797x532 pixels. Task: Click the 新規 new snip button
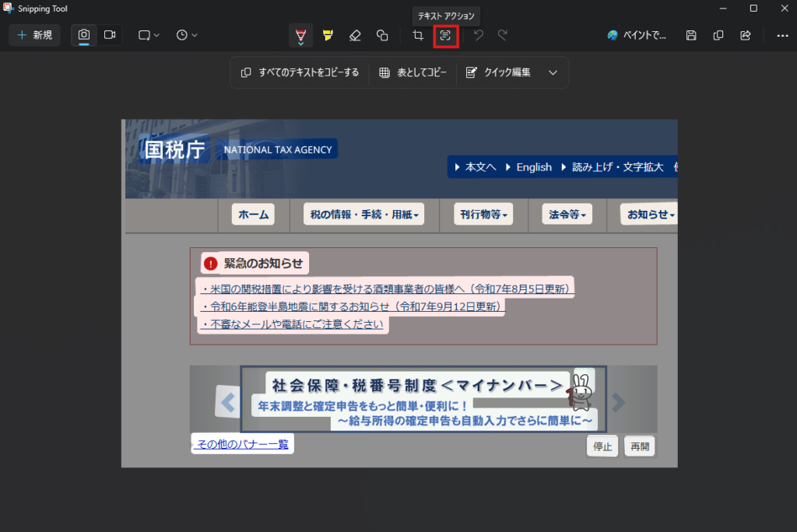point(34,35)
